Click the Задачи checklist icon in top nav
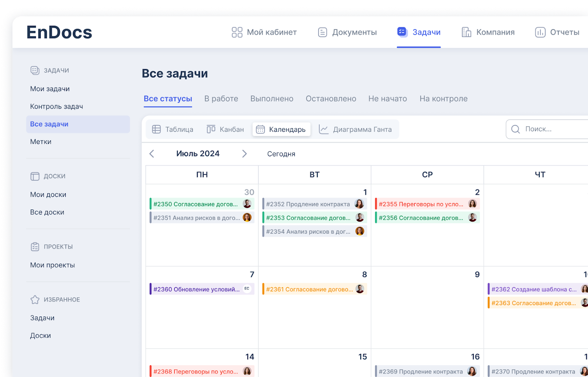 pos(402,32)
